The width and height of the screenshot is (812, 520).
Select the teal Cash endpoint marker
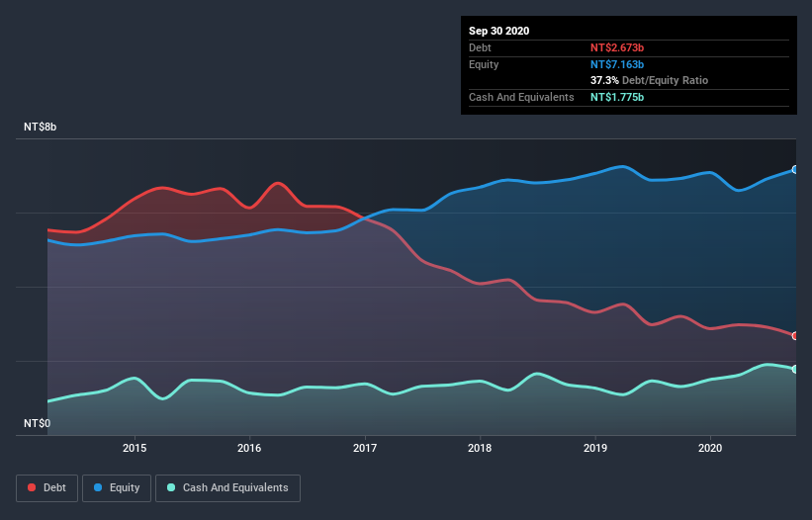pyautogui.click(x=795, y=369)
